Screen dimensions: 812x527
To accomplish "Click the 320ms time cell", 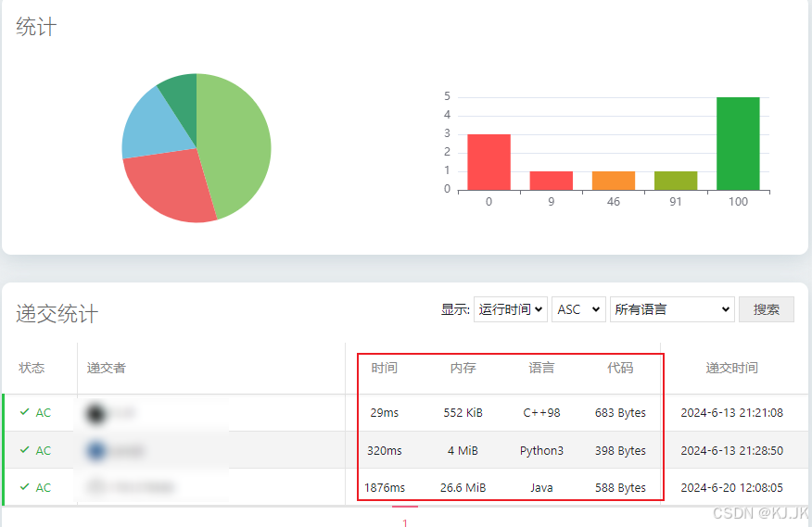I will (385, 450).
